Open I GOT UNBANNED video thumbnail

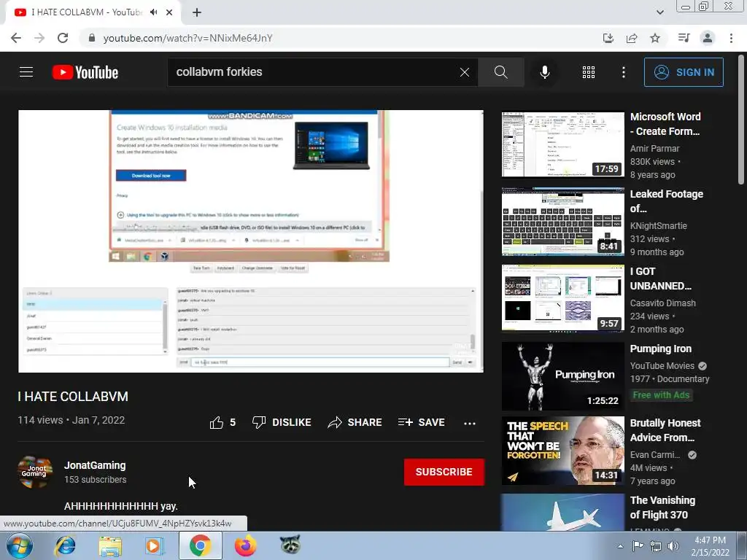(562, 298)
